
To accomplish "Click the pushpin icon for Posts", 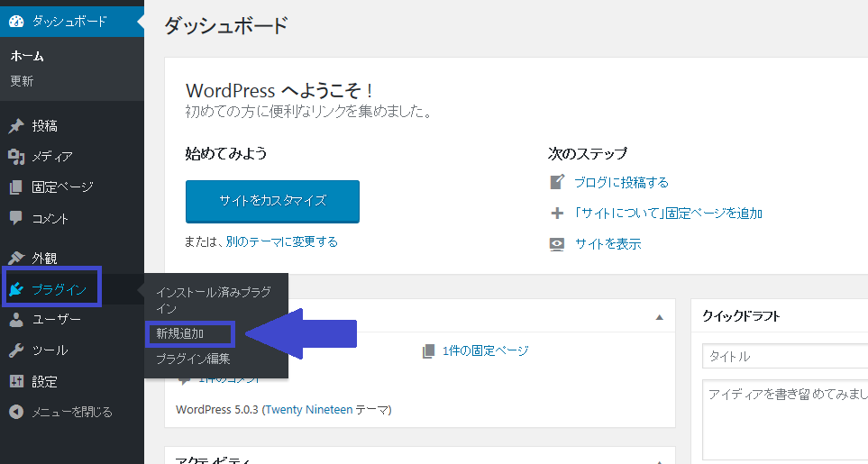I will pyautogui.click(x=16, y=126).
